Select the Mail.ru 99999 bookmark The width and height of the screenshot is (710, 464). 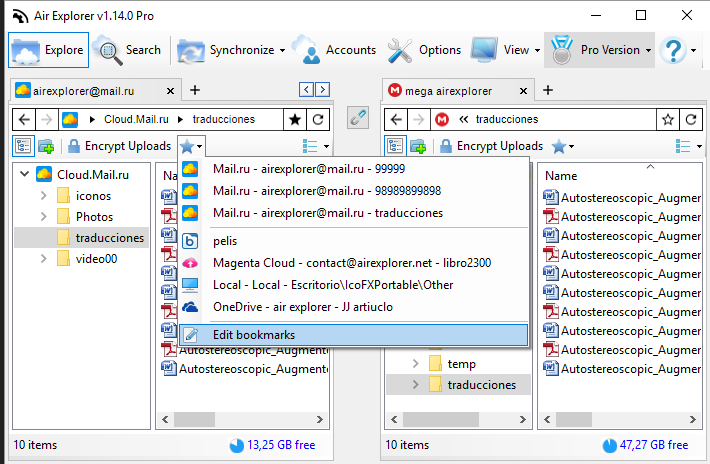pyautogui.click(x=354, y=169)
